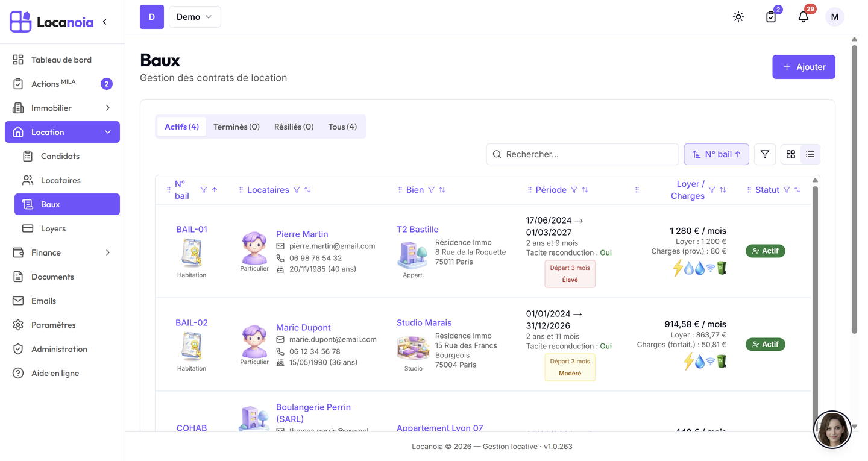
Task: Open Administration in sidebar
Action: (x=62, y=349)
